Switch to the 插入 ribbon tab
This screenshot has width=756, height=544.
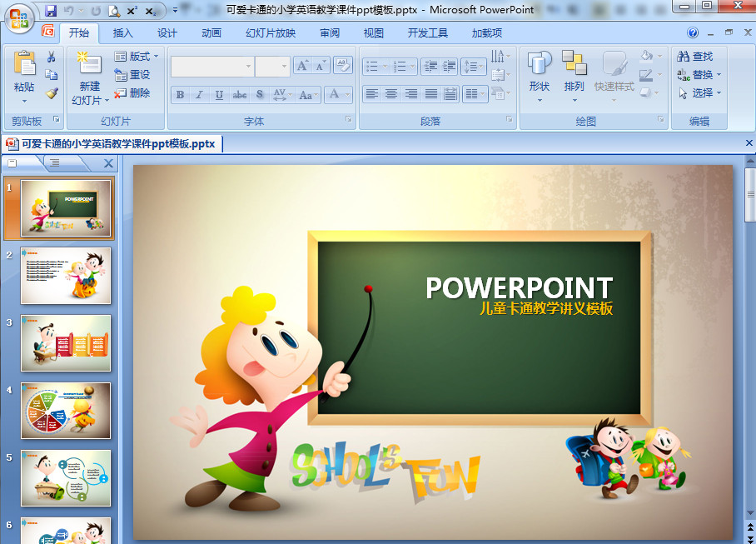click(122, 32)
